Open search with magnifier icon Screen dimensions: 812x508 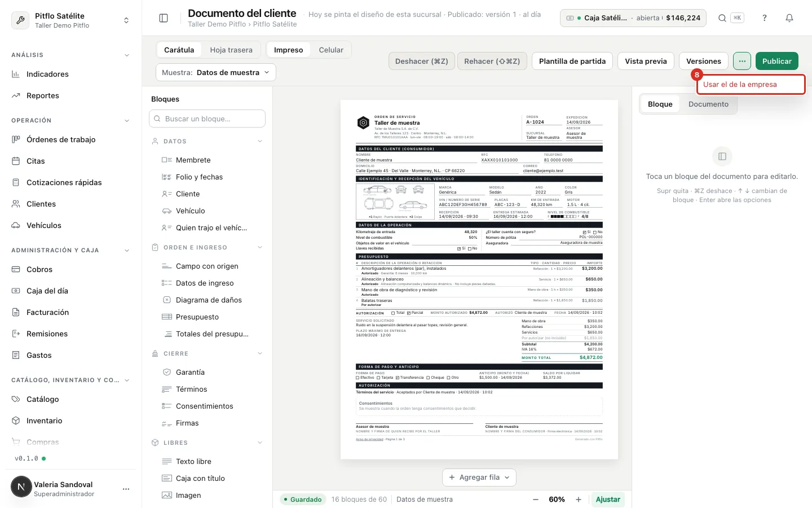[x=722, y=18]
